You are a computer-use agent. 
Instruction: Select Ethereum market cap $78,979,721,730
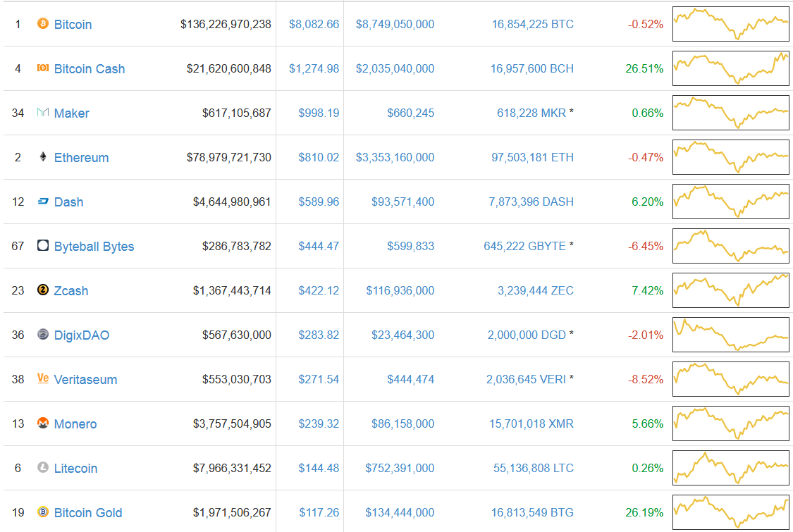coord(228,157)
